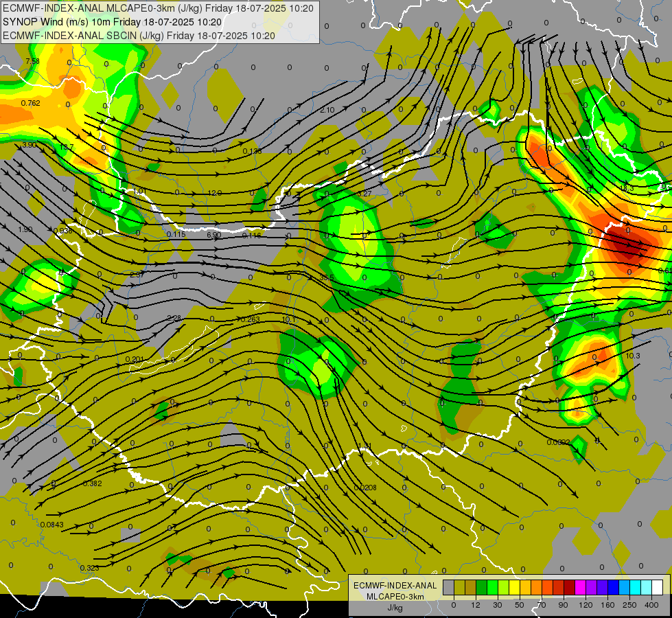
Task: Click the map value 10.1
Action: (x=288, y=319)
